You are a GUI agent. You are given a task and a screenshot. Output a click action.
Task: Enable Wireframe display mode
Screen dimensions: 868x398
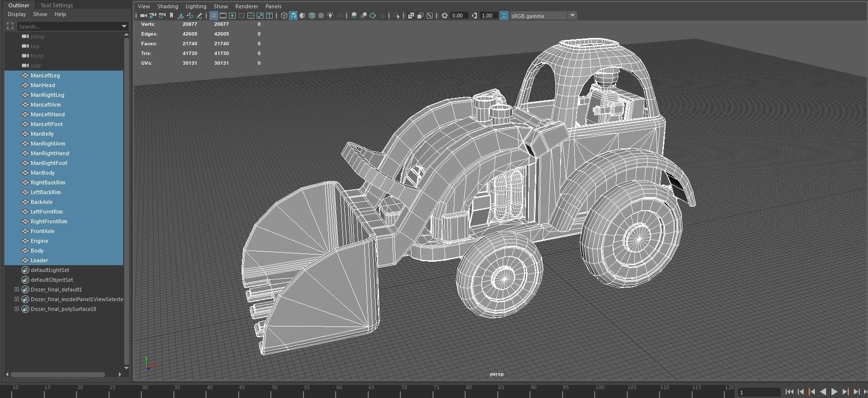tap(284, 16)
